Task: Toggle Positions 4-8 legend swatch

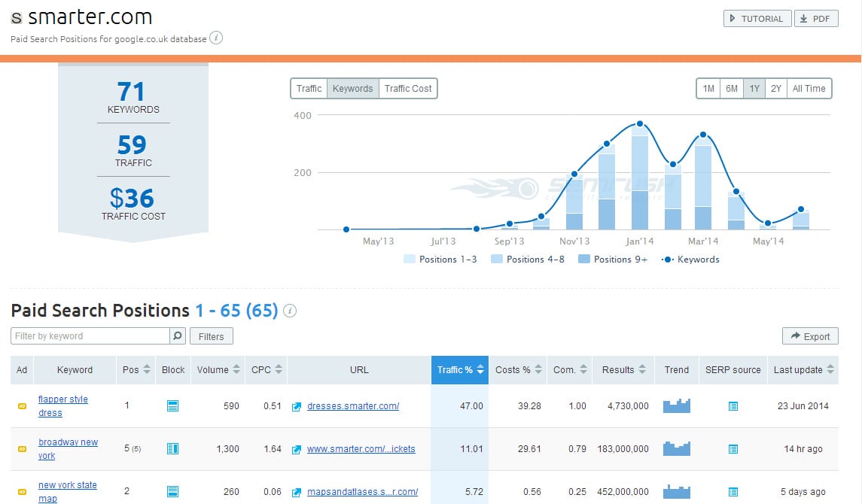Action: tap(496, 259)
